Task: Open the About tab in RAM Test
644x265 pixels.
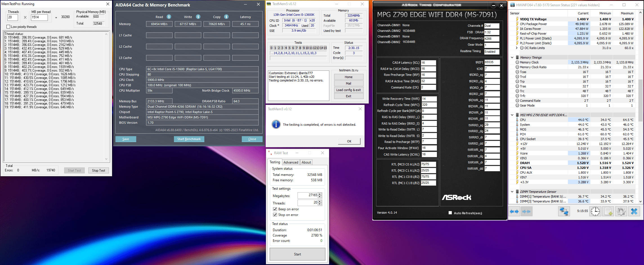Action: [x=306, y=162]
